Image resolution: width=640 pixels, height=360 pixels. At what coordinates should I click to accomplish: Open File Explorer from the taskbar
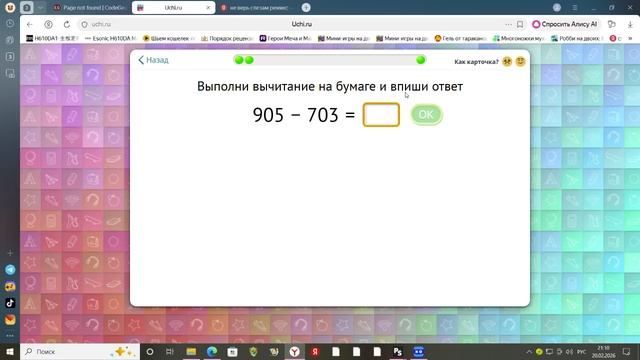pos(191,351)
